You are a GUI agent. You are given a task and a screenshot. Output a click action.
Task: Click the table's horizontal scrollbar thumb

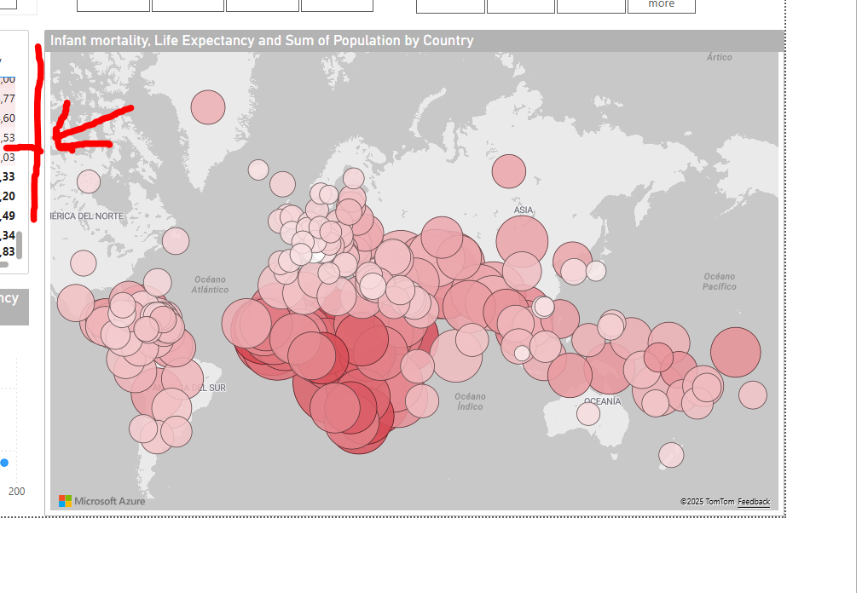pos(3,265)
